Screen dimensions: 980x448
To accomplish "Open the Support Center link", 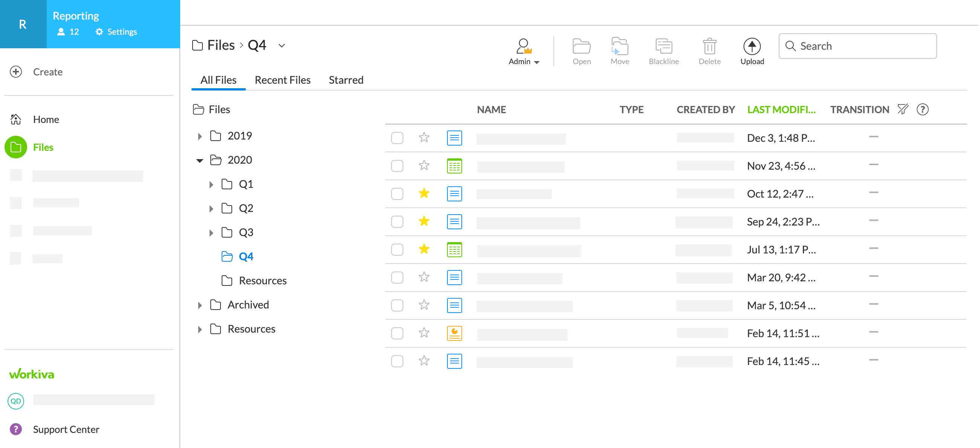I will (66, 429).
